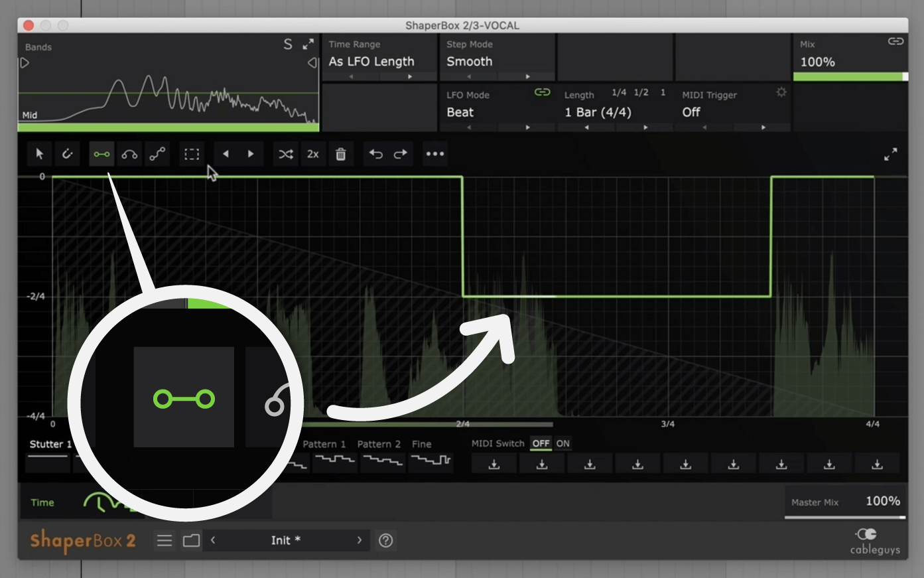Image resolution: width=924 pixels, height=578 pixels.
Task: Save wave to last MIDI Switch slot
Action: 877,464
